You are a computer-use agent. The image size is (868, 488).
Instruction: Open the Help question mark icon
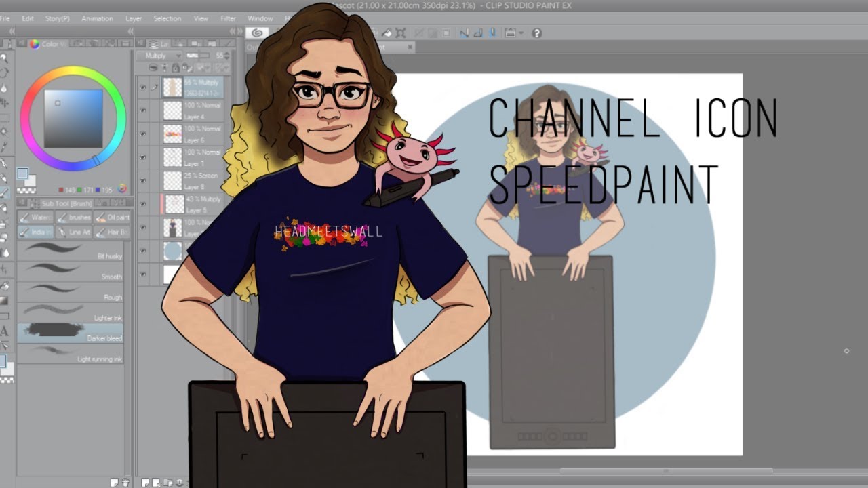point(536,33)
